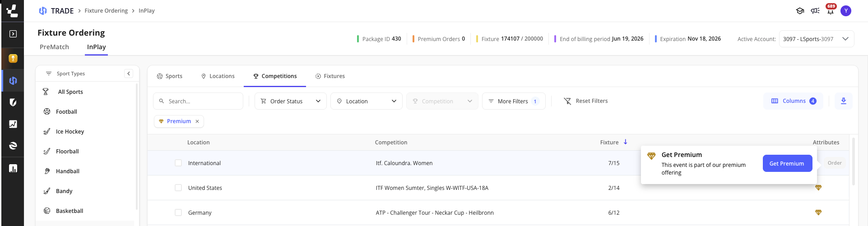Open the Active Account dropdown
Screen dimensions: 868x226
coord(817,39)
